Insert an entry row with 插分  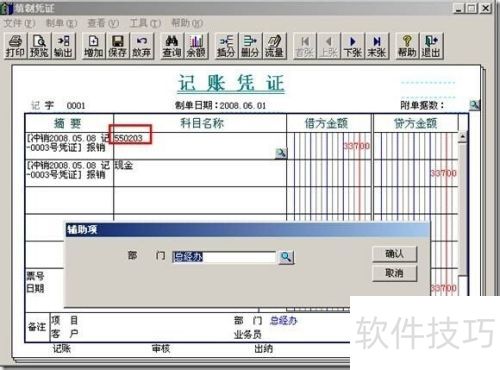tap(226, 46)
